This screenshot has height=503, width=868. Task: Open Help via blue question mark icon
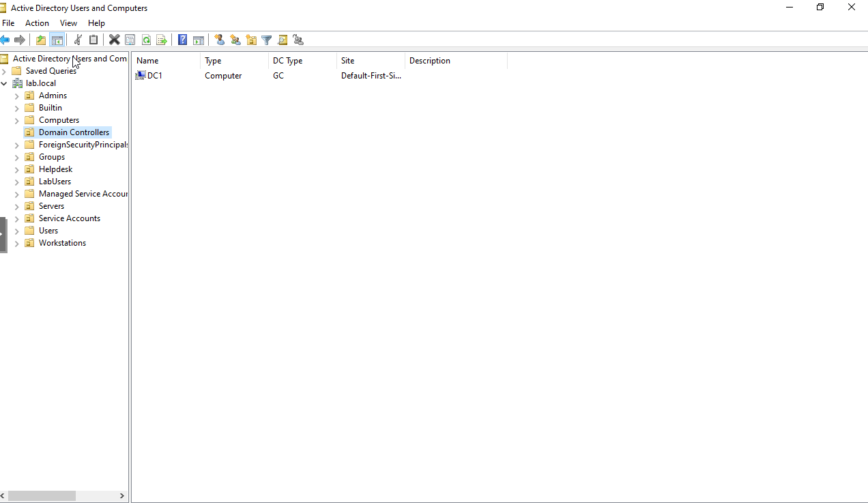coord(183,40)
